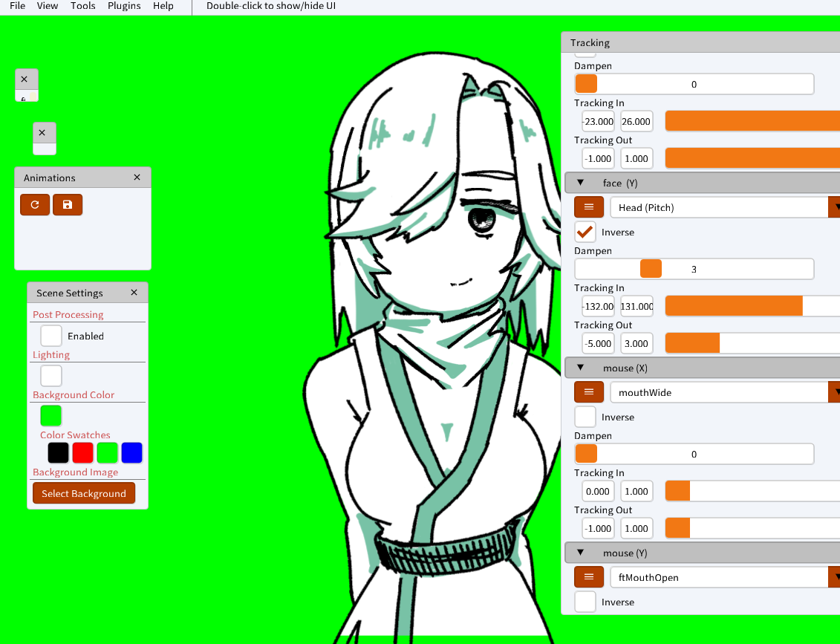Open the mouthWide parameter dropdown arrow

pos(836,391)
